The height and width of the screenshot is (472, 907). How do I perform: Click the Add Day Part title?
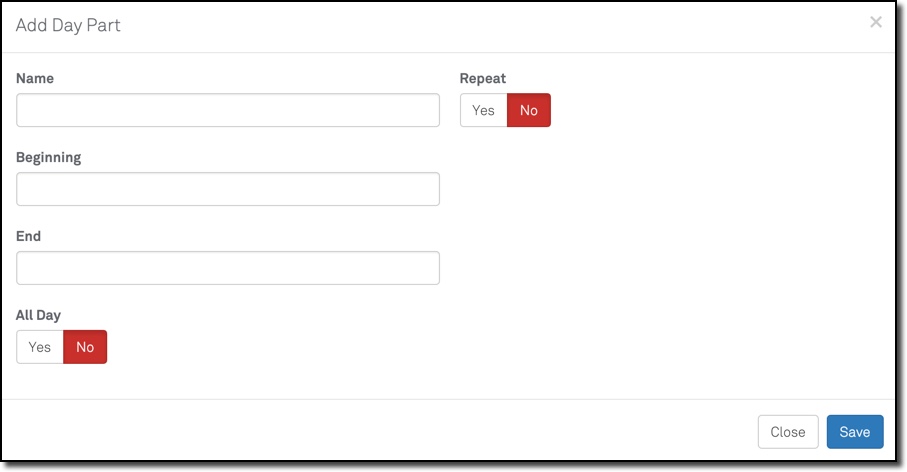pyautogui.click(x=68, y=25)
